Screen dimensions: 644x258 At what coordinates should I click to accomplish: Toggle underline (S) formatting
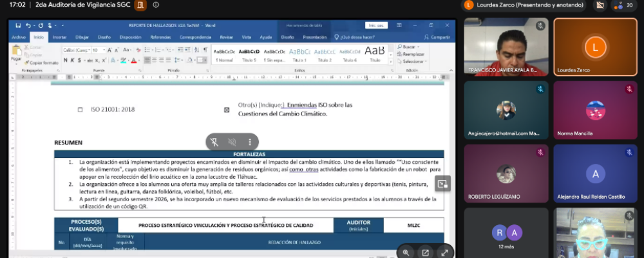79,61
